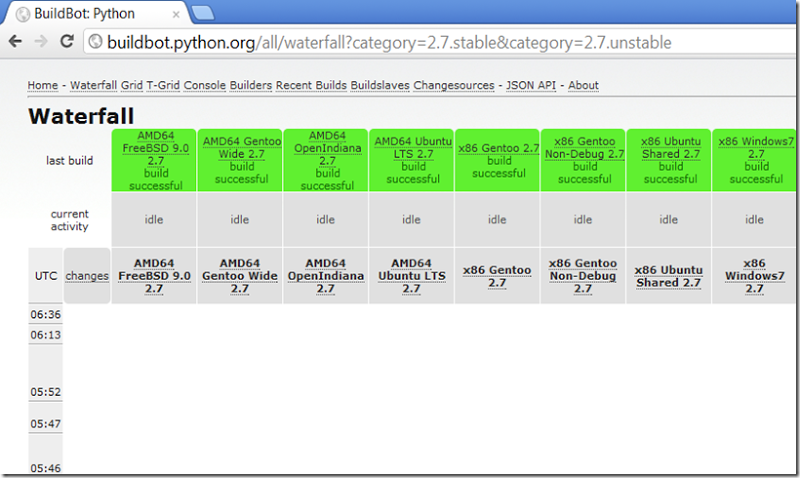This screenshot has width=800, height=478.
Task: Open the Builders link
Action: [x=251, y=85]
